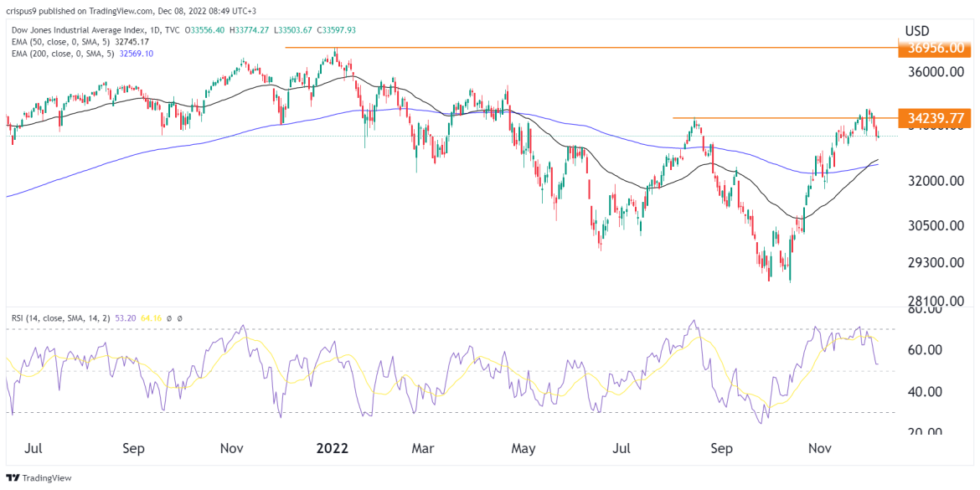Click the RSI indicator legend label

(62, 318)
